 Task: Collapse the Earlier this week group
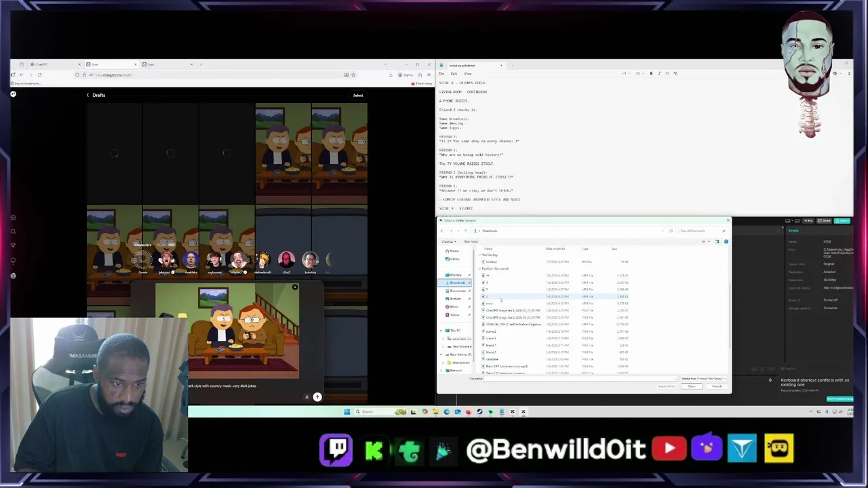(479, 268)
